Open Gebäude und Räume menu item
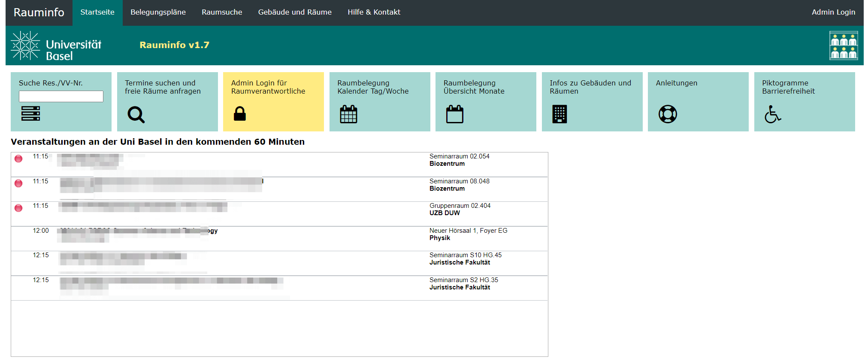 tap(295, 12)
